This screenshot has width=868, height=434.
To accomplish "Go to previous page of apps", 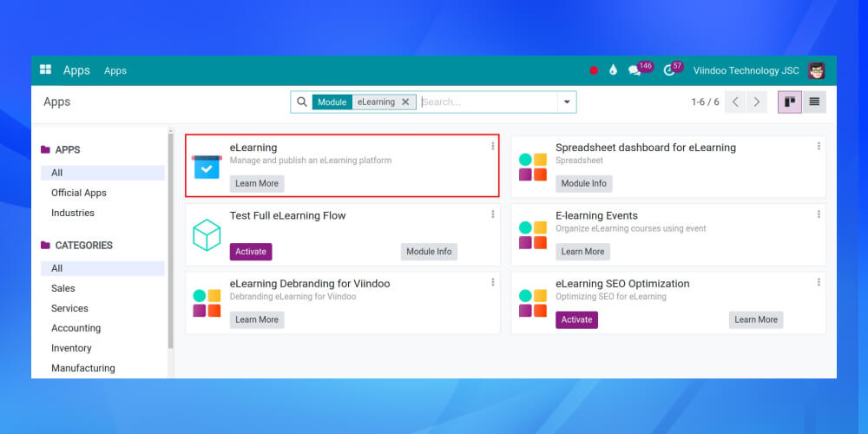I will coord(735,102).
